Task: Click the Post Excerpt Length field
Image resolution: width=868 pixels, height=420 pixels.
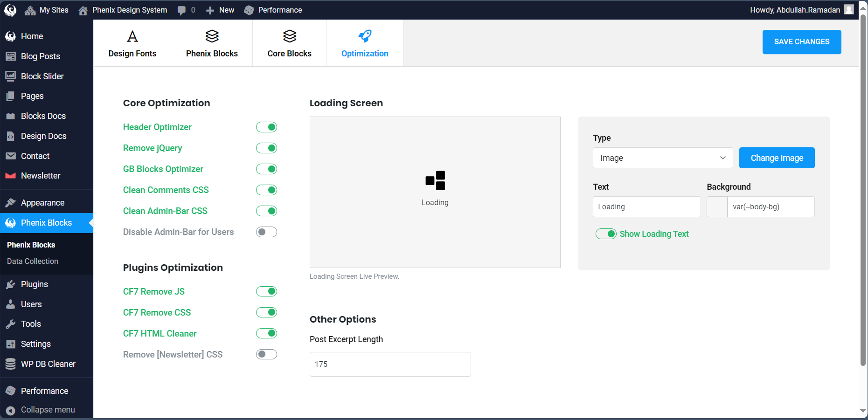Action: 390,365
